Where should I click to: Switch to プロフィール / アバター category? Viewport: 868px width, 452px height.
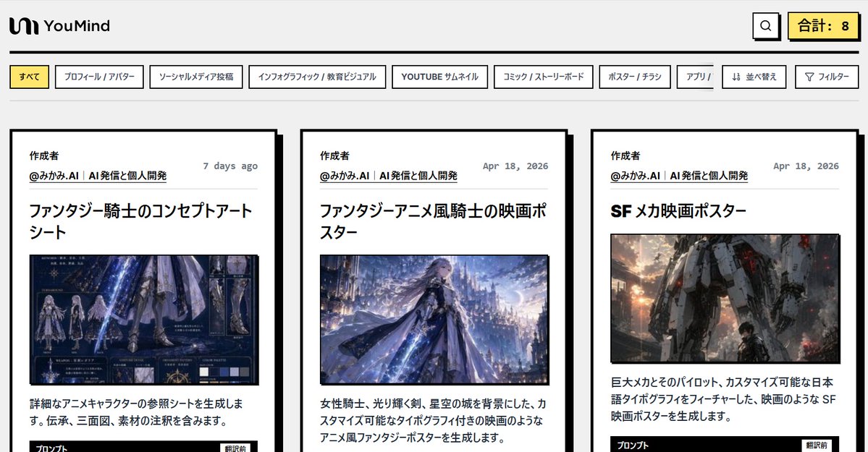99,77
